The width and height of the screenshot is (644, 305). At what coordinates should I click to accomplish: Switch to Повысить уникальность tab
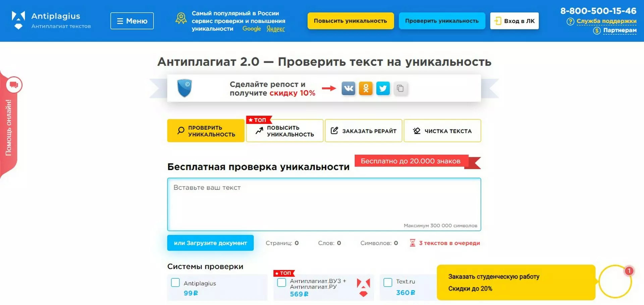click(284, 131)
